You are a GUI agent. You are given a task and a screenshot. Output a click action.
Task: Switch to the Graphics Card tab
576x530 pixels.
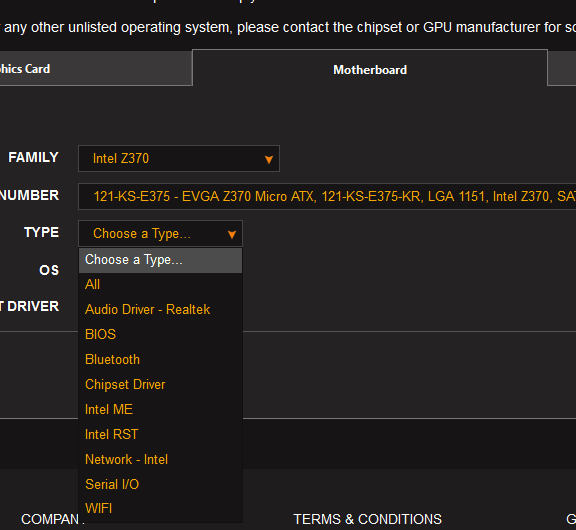96,69
